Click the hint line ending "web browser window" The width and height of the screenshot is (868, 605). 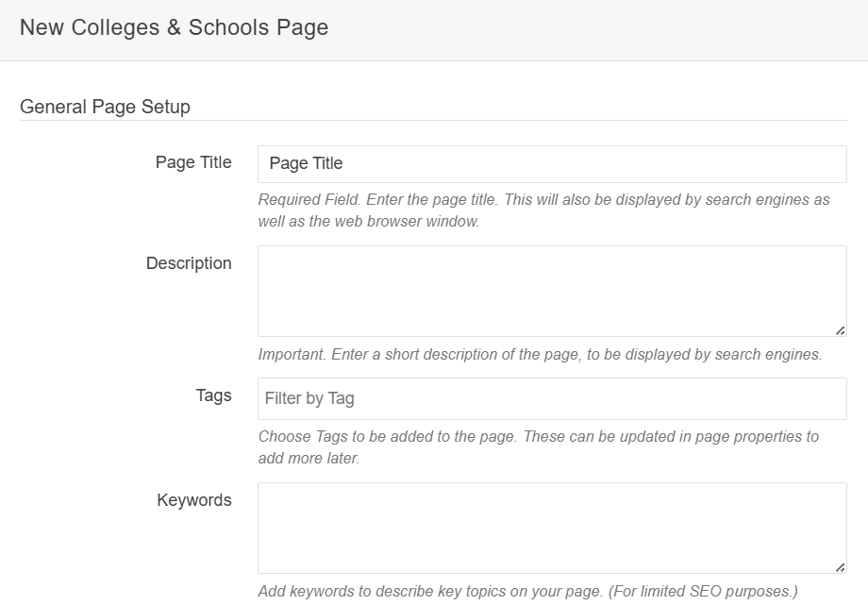point(369,222)
